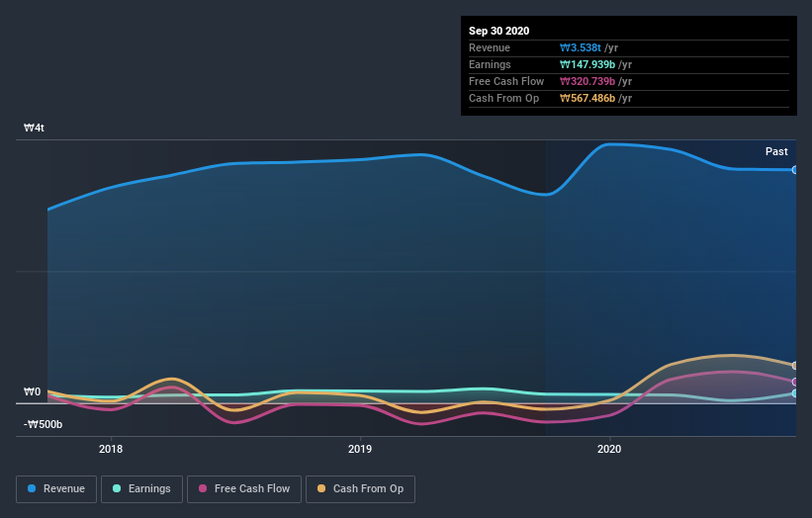Click the ₩147.939b earnings value
812x518 pixels.
pyautogui.click(x=587, y=64)
